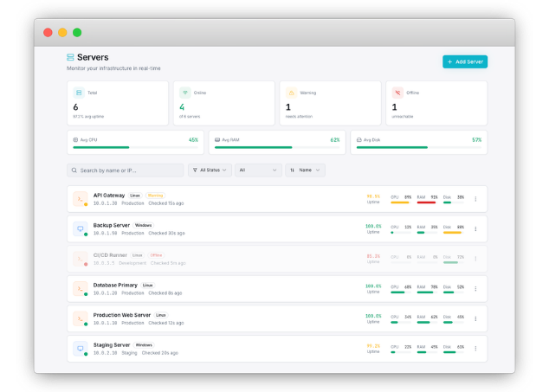
Task: Click the Avg RAM progress bar
Action: (x=277, y=147)
